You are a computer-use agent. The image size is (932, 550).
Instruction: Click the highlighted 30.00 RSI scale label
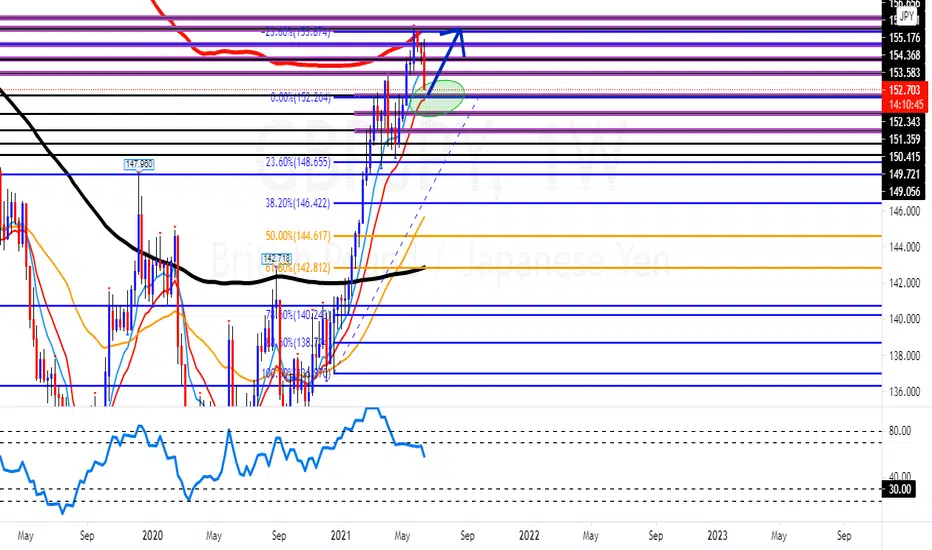[899, 489]
